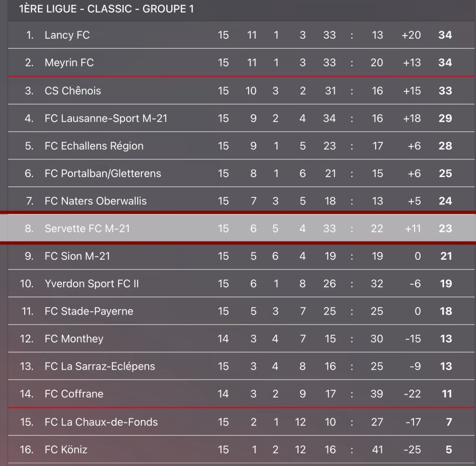Click FC Lausanne-Sport M-21 team name
Screen dimensions: 476x466
[x=106, y=118]
